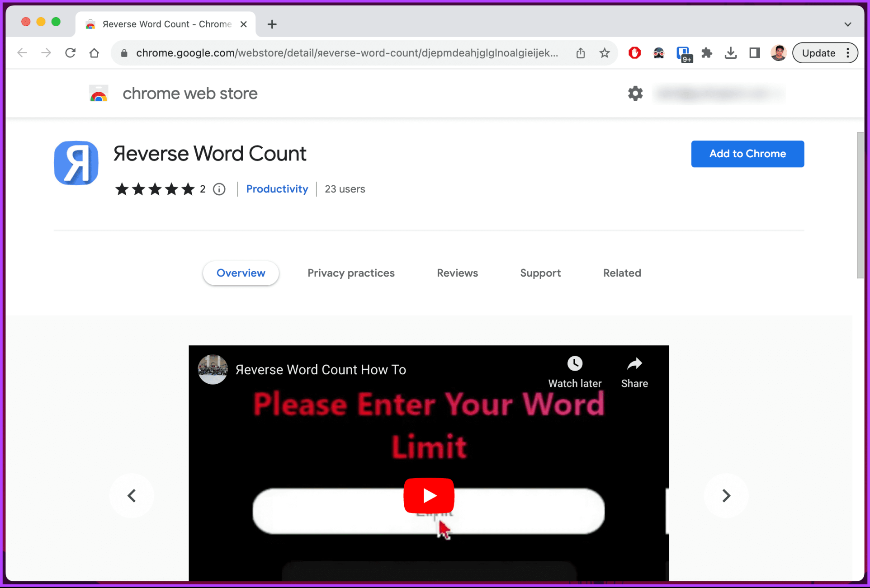870x588 pixels.
Task: Expand the tab search chevron dropdown
Action: [x=847, y=24]
